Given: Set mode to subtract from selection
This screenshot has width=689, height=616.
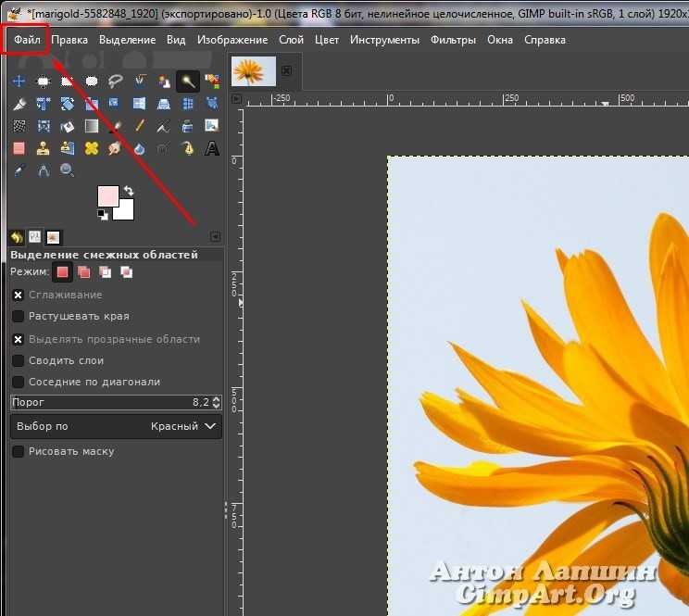Looking at the screenshot, I should [x=106, y=272].
